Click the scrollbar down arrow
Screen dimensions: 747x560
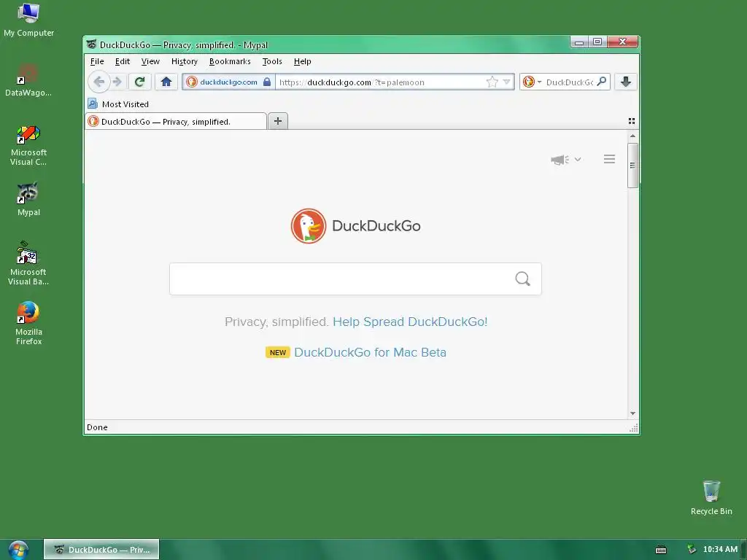coord(632,413)
